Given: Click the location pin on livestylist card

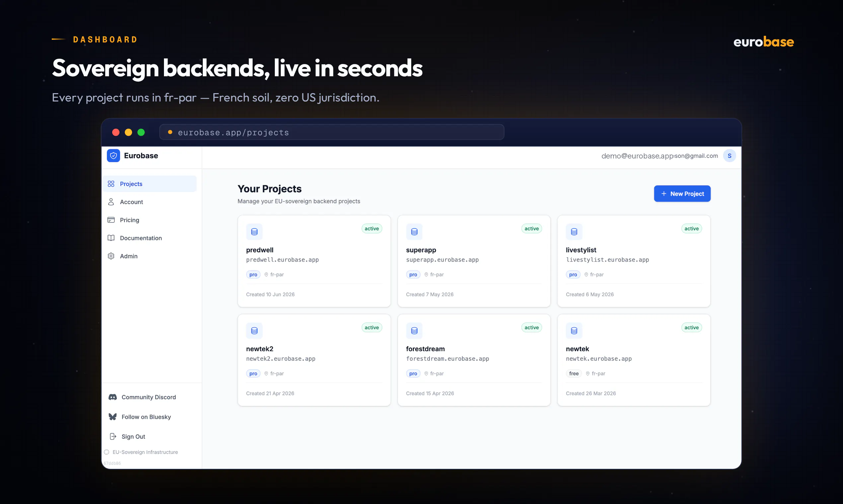Looking at the screenshot, I should coord(586,275).
